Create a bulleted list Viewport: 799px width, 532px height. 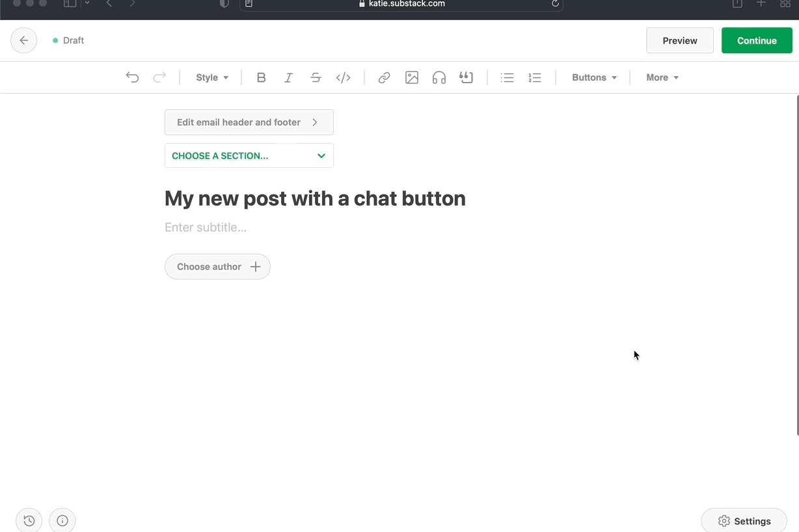point(507,77)
